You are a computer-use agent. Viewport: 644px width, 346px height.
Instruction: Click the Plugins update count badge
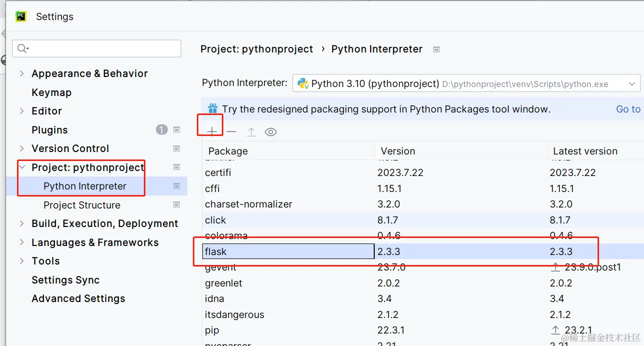coord(161,130)
